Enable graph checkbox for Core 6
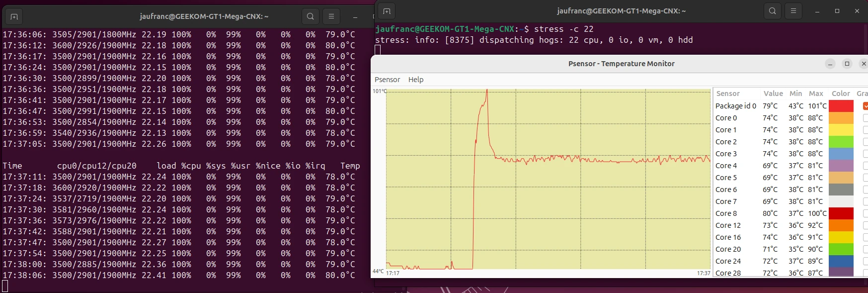 [866, 190]
